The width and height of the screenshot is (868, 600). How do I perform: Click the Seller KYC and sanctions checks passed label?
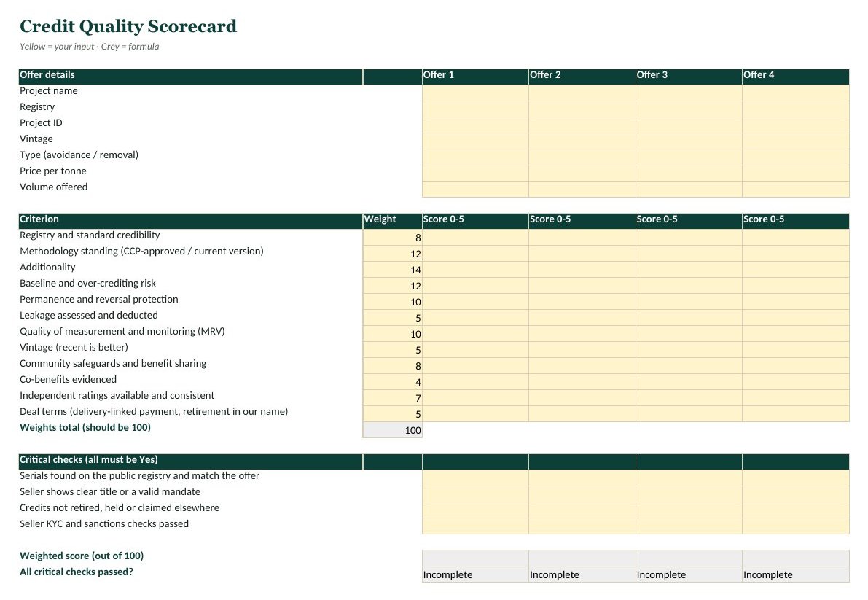104,523
